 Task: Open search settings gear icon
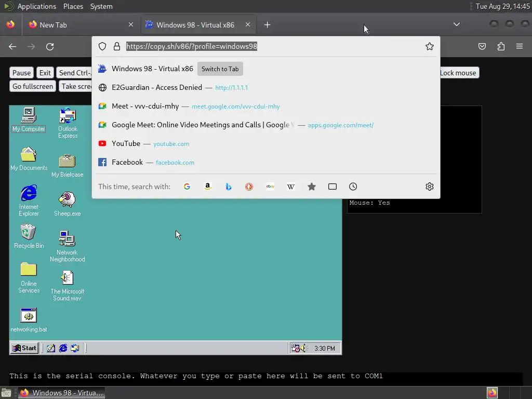coord(430,187)
